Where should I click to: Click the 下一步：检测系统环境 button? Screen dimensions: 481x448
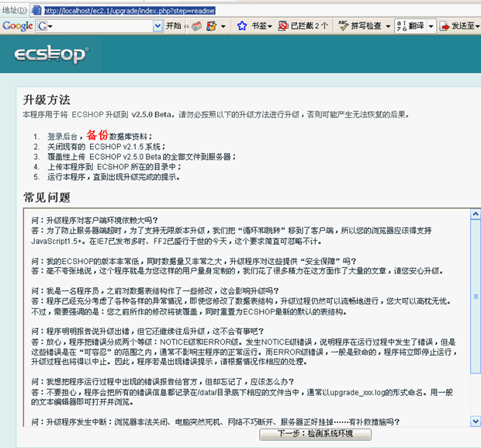pyautogui.click(x=315, y=434)
